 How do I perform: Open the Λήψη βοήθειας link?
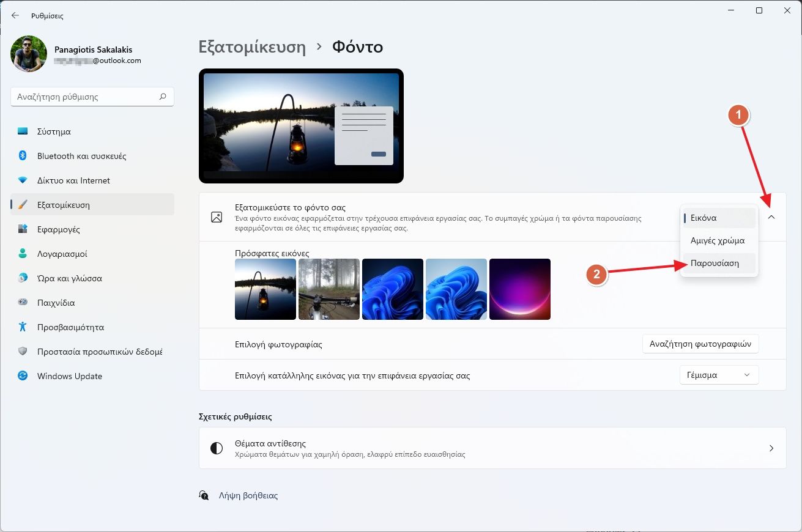(248, 495)
